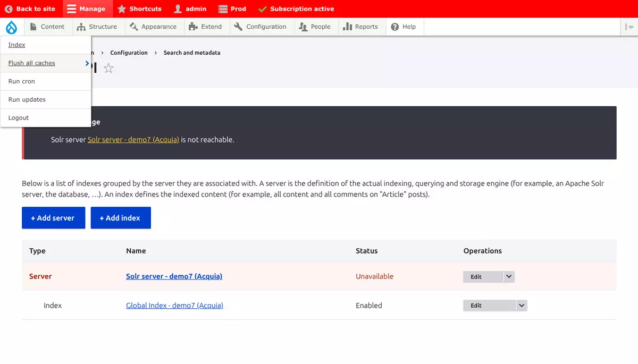Click the Add index button
638x364 pixels.
pyautogui.click(x=121, y=218)
